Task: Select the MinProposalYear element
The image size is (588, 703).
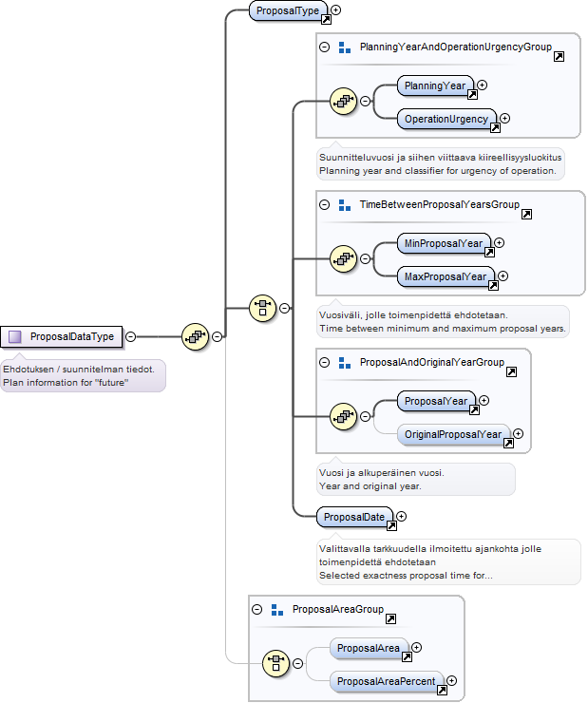Action: [444, 243]
